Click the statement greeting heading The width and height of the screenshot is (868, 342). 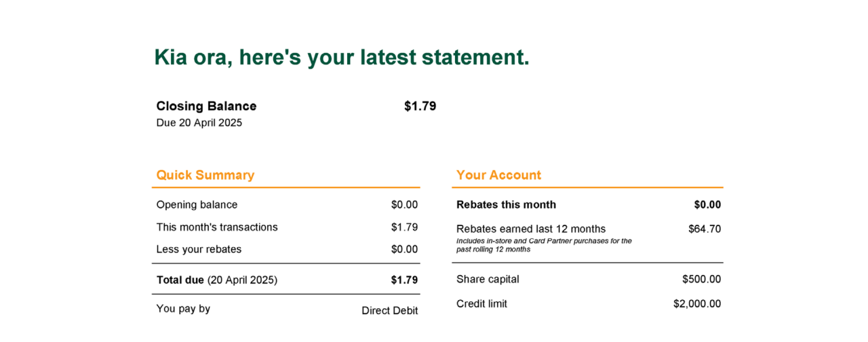[342, 58]
